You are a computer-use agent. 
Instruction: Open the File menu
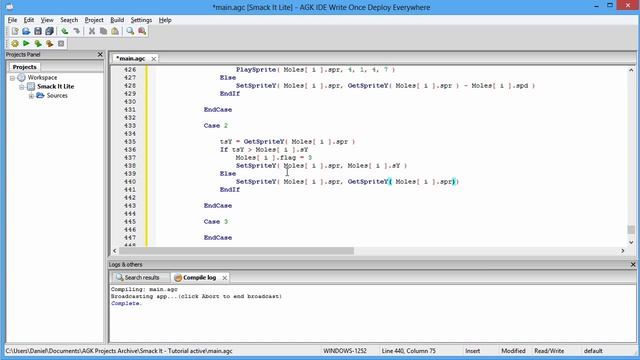pos(12,20)
